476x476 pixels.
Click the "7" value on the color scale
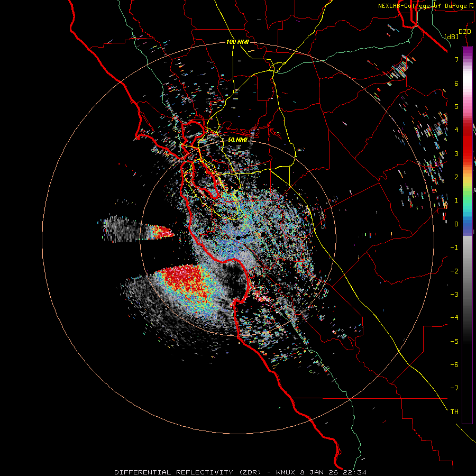pos(456,59)
